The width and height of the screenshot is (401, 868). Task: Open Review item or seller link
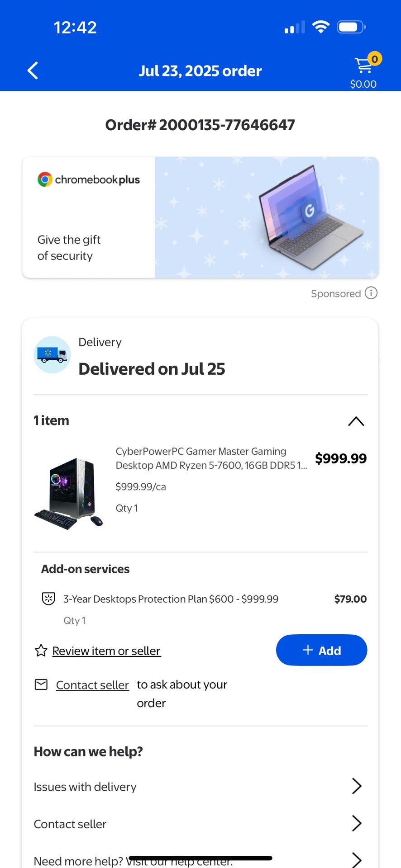click(106, 651)
